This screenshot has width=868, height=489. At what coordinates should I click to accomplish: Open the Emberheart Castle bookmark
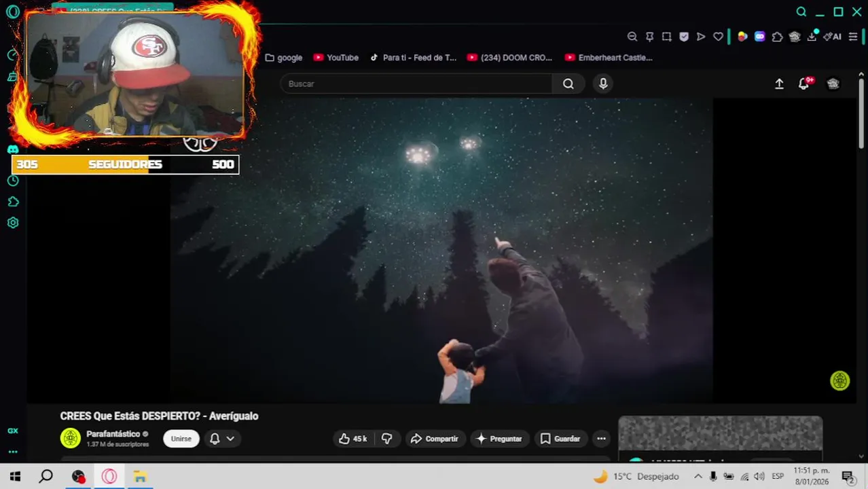(x=609, y=58)
